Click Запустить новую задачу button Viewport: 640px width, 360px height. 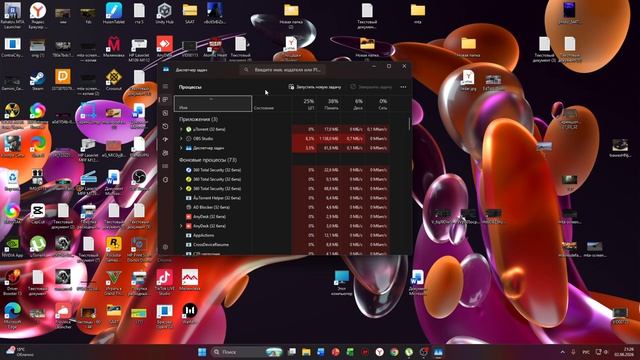click(x=315, y=87)
